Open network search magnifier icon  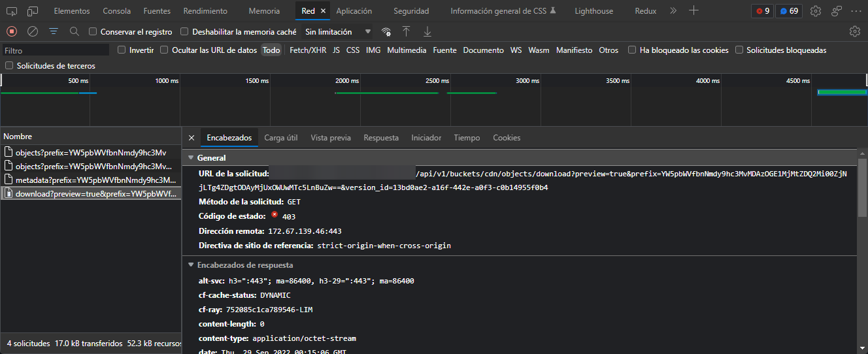point(75,31)
